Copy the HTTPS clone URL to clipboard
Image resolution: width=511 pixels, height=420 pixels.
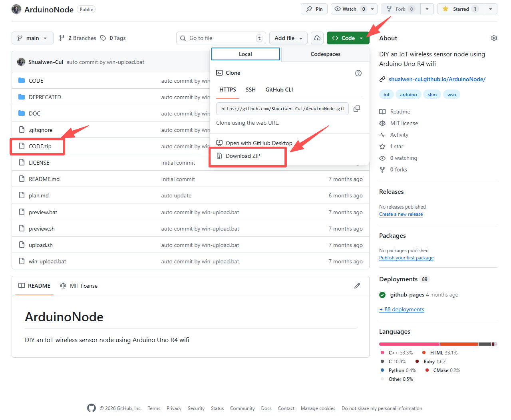click(357, 109)
